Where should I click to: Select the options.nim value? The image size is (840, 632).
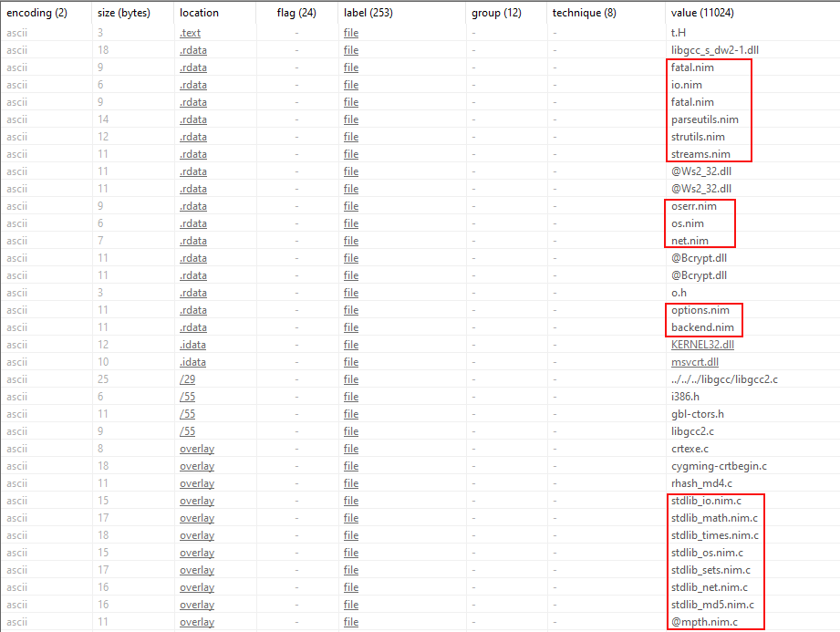point(700,310)
